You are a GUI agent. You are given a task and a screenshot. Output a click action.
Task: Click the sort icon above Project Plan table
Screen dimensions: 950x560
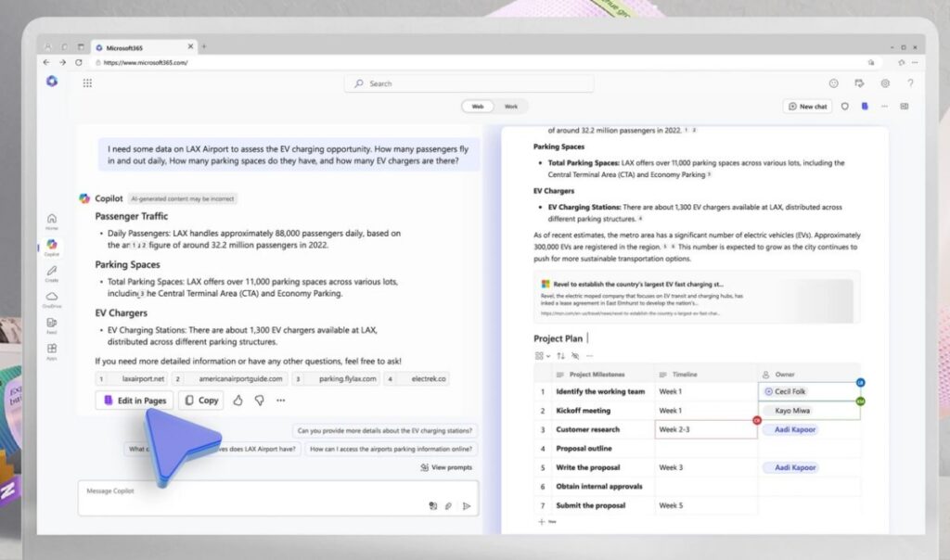pos(560,356)
